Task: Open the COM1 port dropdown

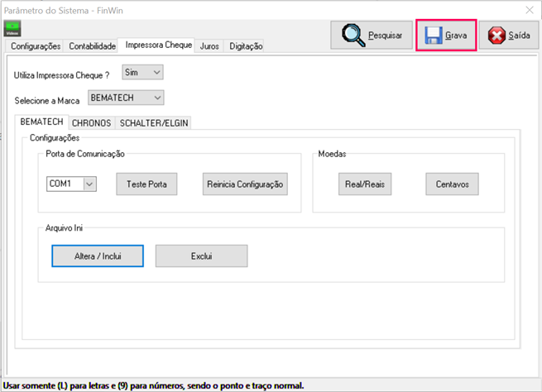Action: click(71, 184)
